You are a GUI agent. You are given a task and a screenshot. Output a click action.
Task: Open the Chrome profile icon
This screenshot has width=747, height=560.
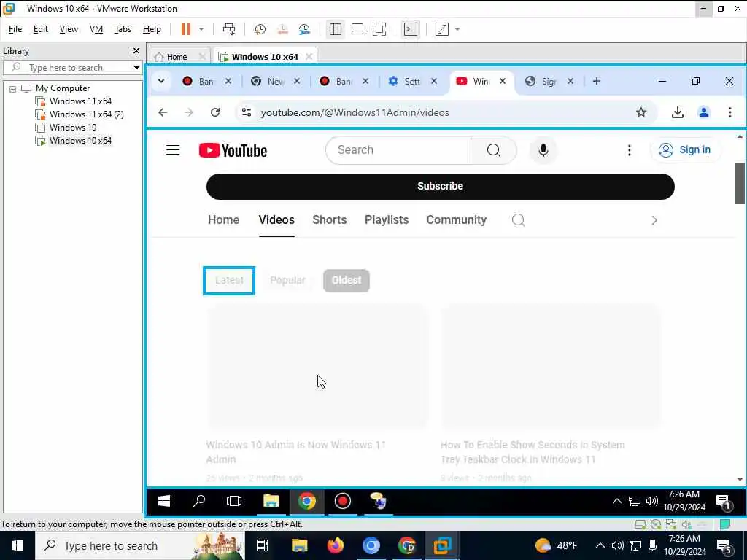[704, 112]
